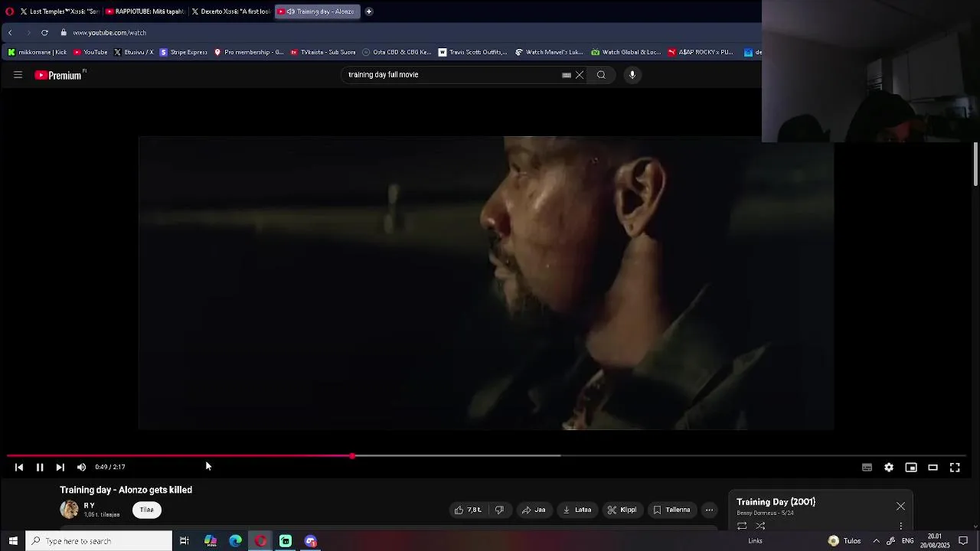Open a new browser tab
The image size is (980, 551).
[x=369, y=11]
